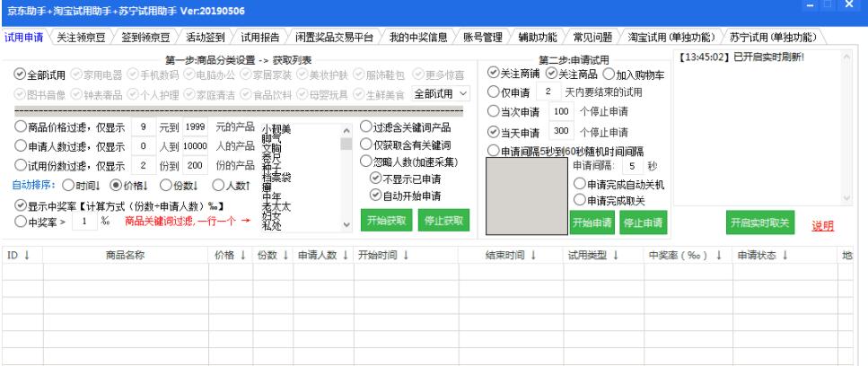This screenshot has width=868, height=366.
Task: Click the max copies field showing 200
Action: (x=196, y=165)
